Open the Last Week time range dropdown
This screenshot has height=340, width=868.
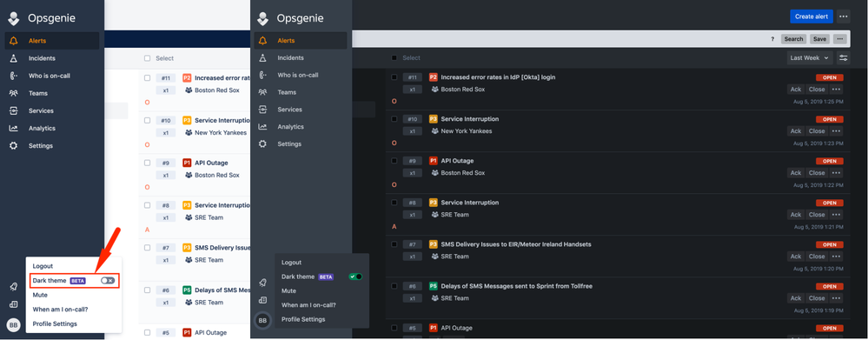point(811,57)
